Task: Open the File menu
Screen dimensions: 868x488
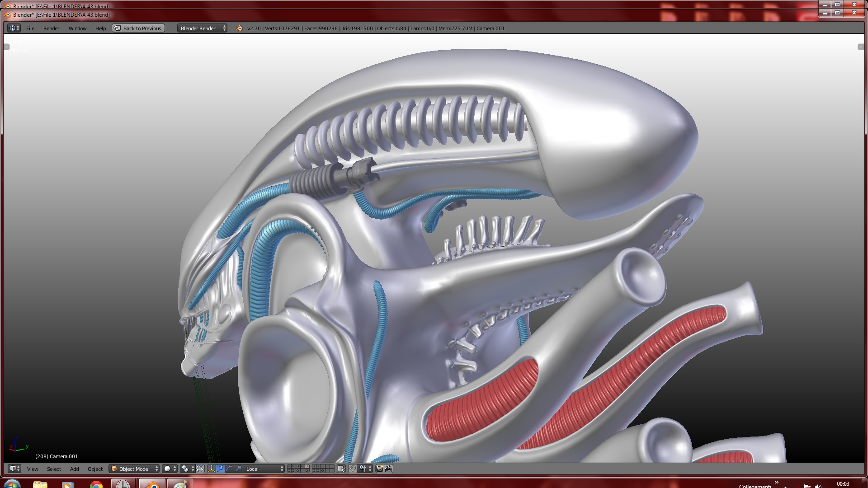Action: click(30, 28)
